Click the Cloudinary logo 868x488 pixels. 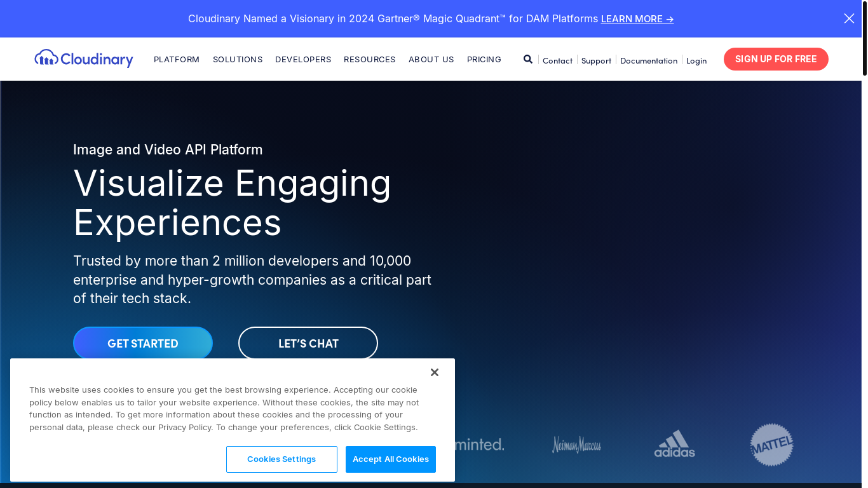coord(84,58)
